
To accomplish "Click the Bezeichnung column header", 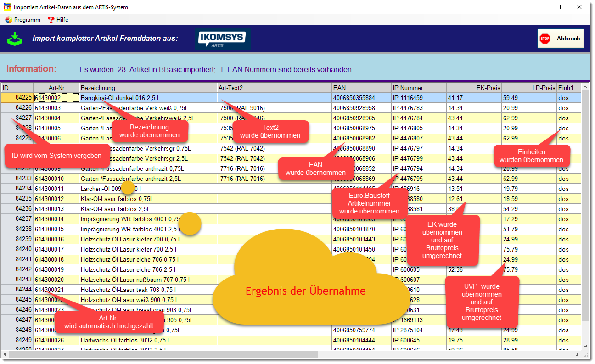I will [148, 88].
